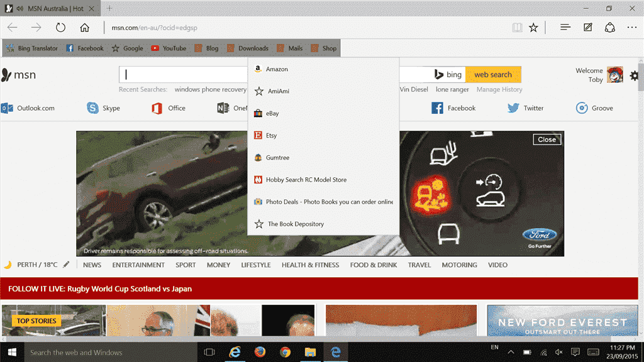644x362 pixels.
Task: Open the Mails favorites folder
Action: coord(289,48)
